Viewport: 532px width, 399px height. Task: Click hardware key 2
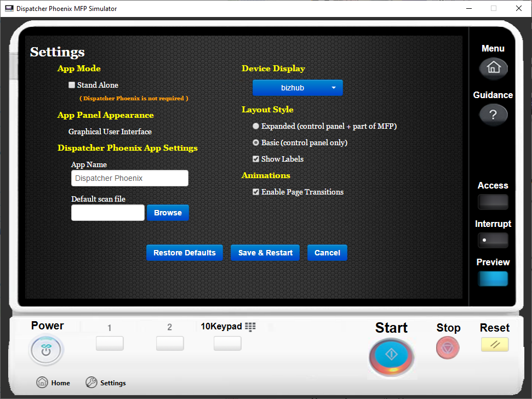tap(170, 343)
